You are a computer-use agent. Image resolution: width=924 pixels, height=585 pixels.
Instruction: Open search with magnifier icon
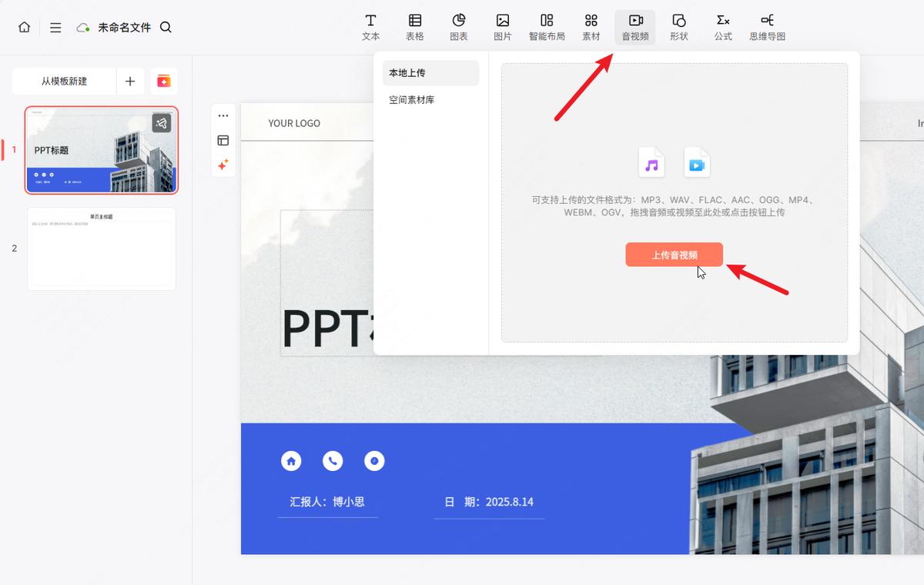click(x=166, y=26)
